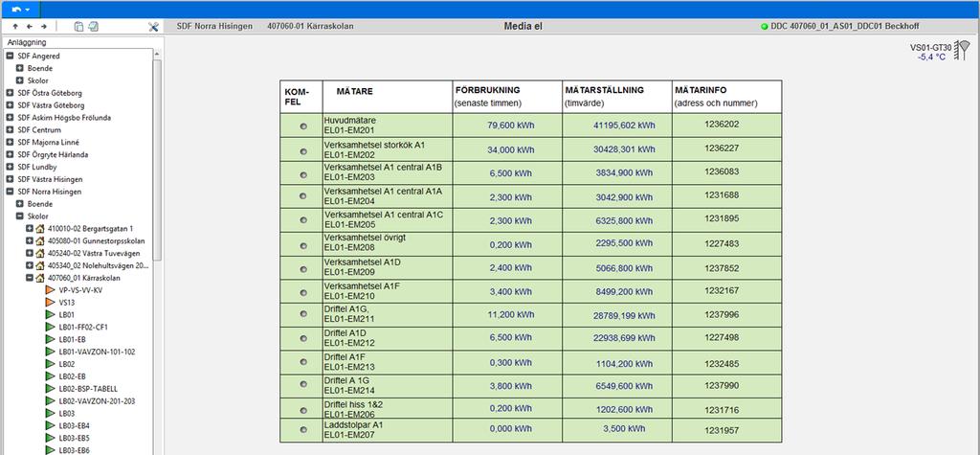Click the green DDC status indicator
Viewport: 980px width, 455px height.
click(x=765, y=26)
